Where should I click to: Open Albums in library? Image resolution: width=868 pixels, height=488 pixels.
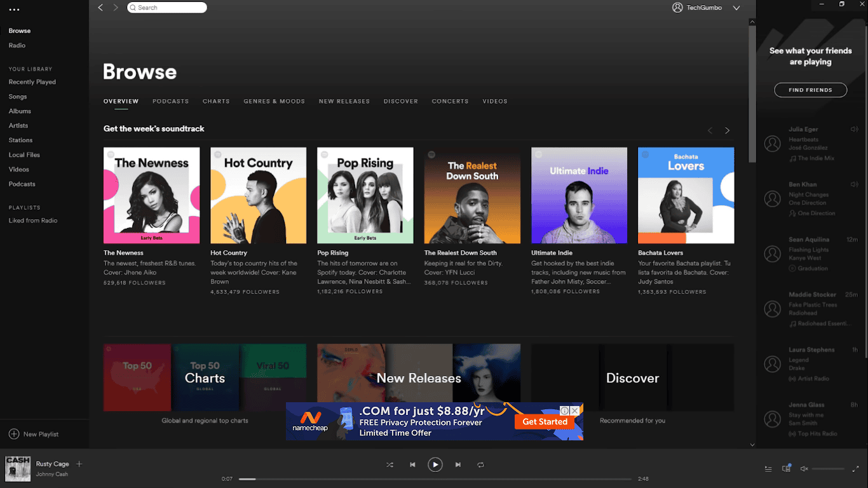(x=20, y=111)
